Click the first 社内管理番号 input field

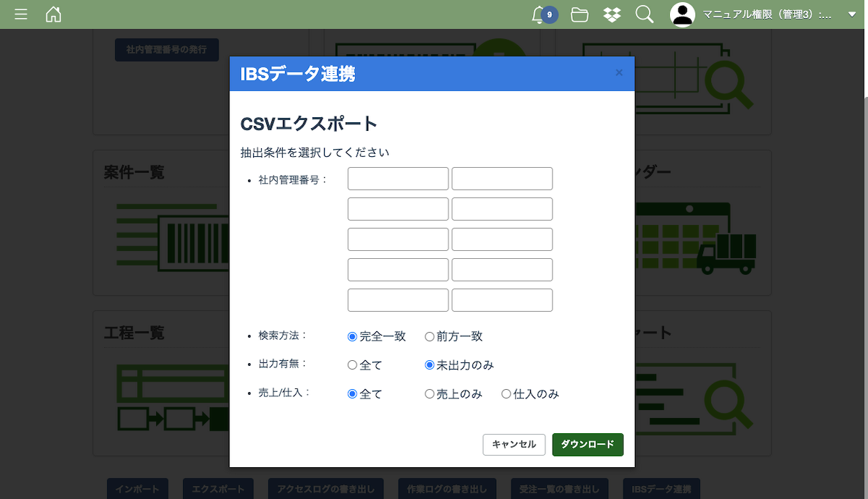398,179
